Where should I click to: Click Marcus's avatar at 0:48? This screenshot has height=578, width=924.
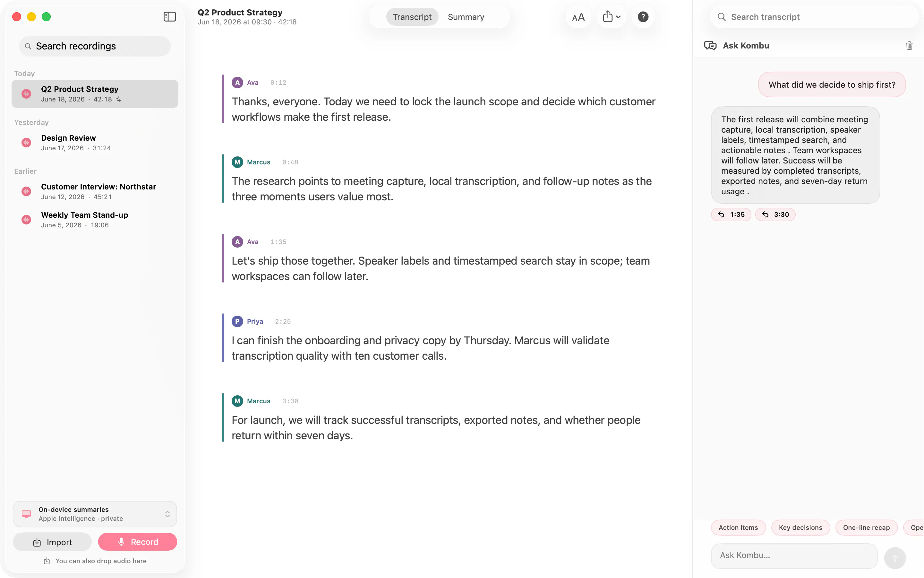point(237,162)
